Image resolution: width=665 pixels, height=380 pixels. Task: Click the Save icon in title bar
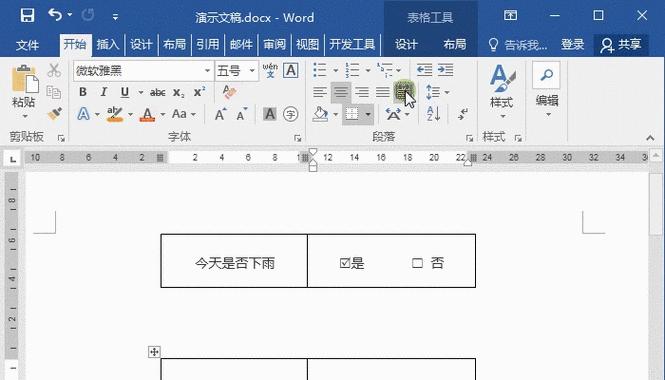pos(28,16)
